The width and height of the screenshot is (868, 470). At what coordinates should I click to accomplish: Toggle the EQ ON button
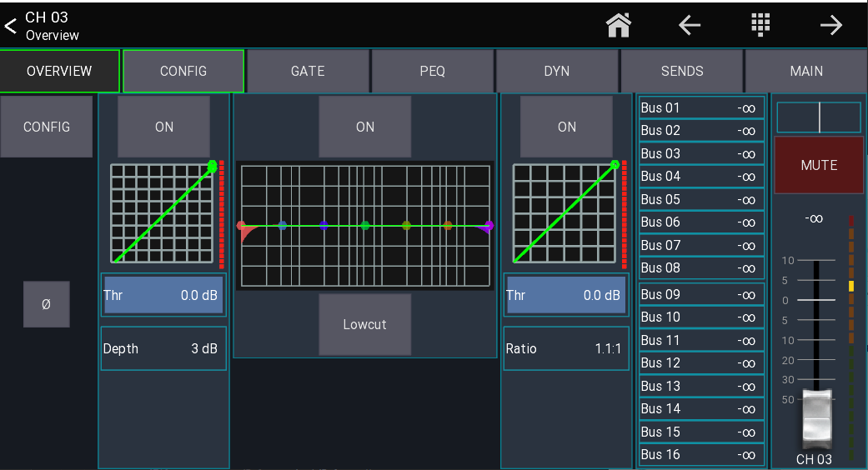click(365, 127)
